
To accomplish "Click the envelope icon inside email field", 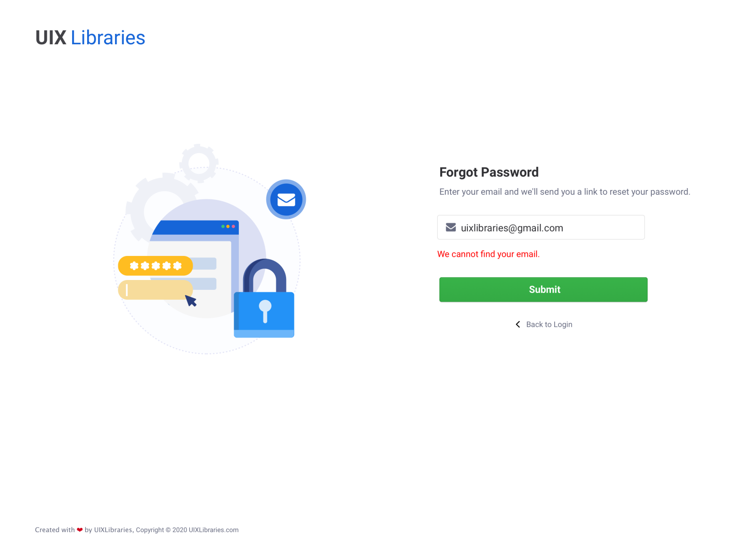I will [451, 228].
